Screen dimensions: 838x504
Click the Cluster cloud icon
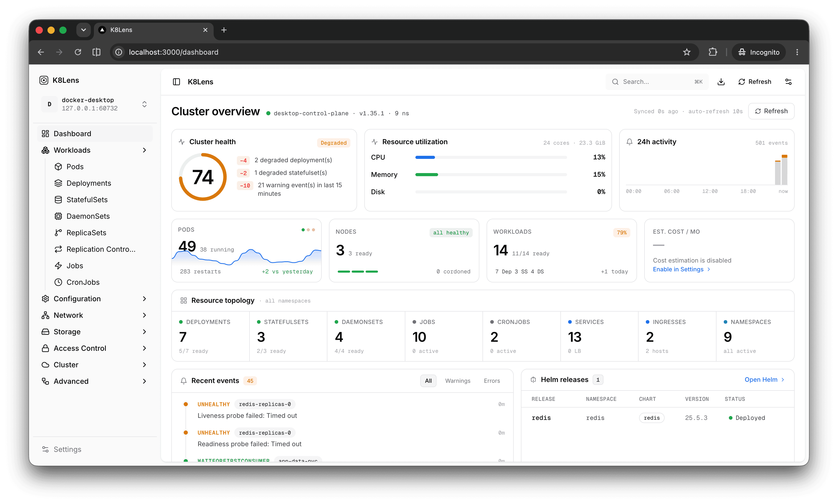point(45,365)
